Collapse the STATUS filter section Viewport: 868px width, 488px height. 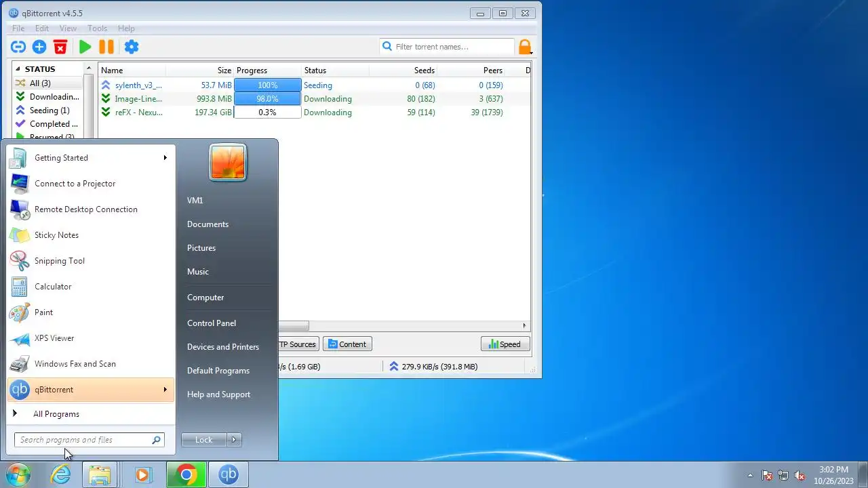pos(18,69)
